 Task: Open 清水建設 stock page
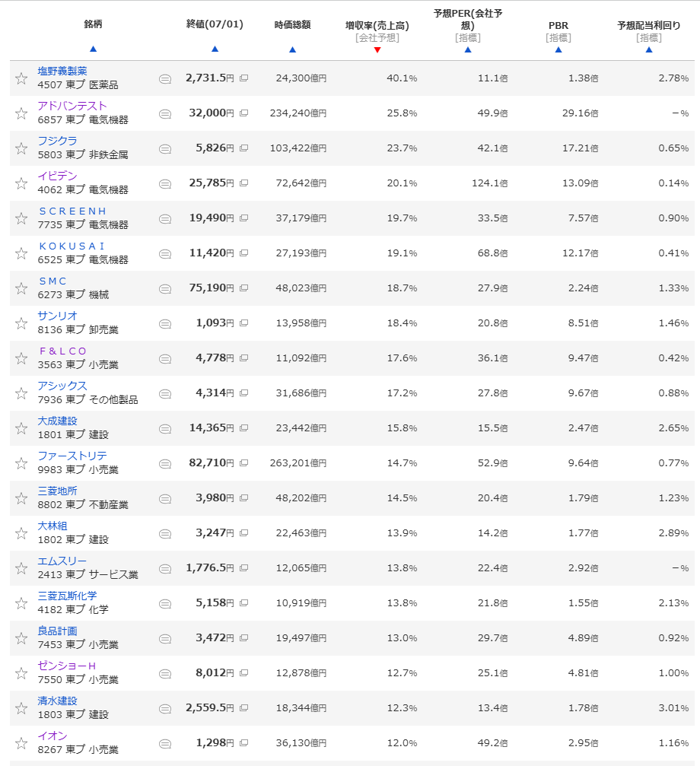point(58,701)
